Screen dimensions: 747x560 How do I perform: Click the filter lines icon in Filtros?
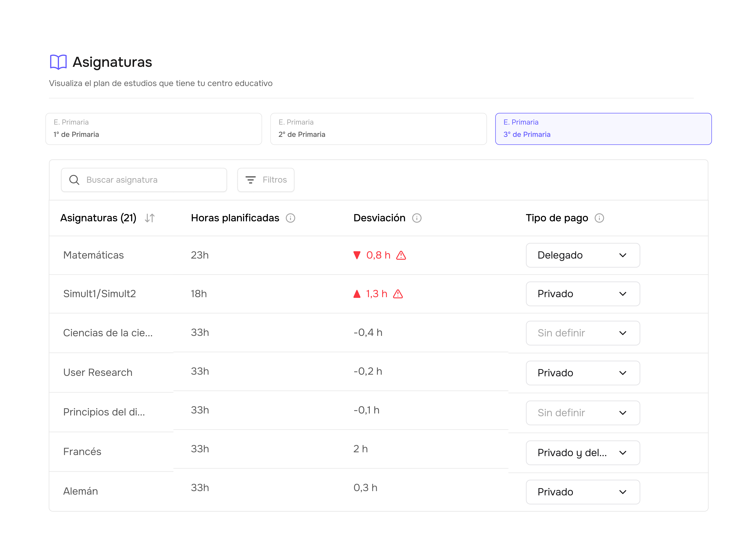tap(251, 180)
